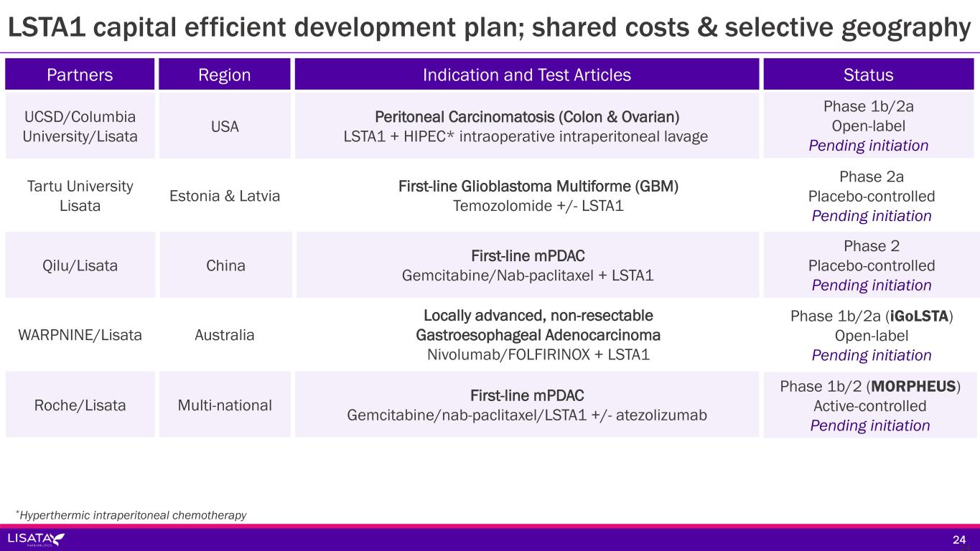Click the Peritoneal Carcinomatosis indication text
Viewport: 980px width, 551px height.
(526, 116)
